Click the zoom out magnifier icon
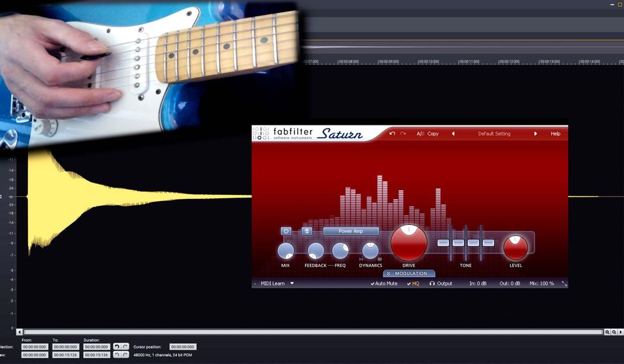Viewport: 624px width, 364px height. (614, 331)
